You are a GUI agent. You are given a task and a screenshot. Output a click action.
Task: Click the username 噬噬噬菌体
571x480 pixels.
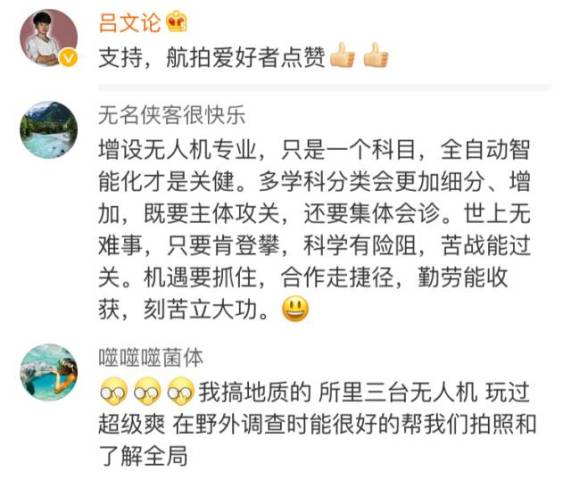coord(151,358)
